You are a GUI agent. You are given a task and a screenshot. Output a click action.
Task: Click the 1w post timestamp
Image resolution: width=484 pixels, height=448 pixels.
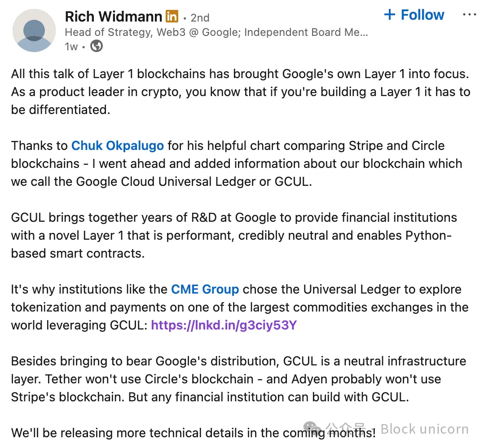[x=71, y=46]
